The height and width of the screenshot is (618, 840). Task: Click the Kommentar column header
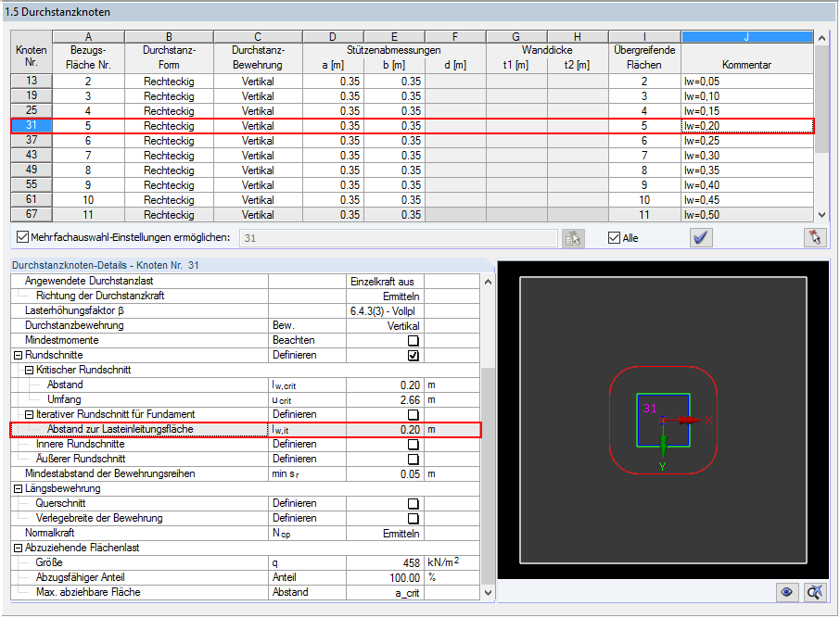point(747,53)
